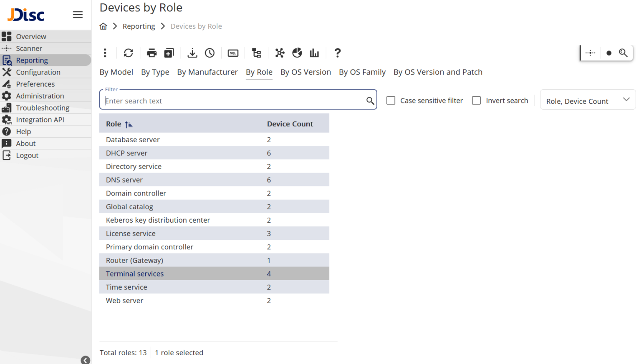Click the hierarchy tree icon in toolbar

(257, 53)
